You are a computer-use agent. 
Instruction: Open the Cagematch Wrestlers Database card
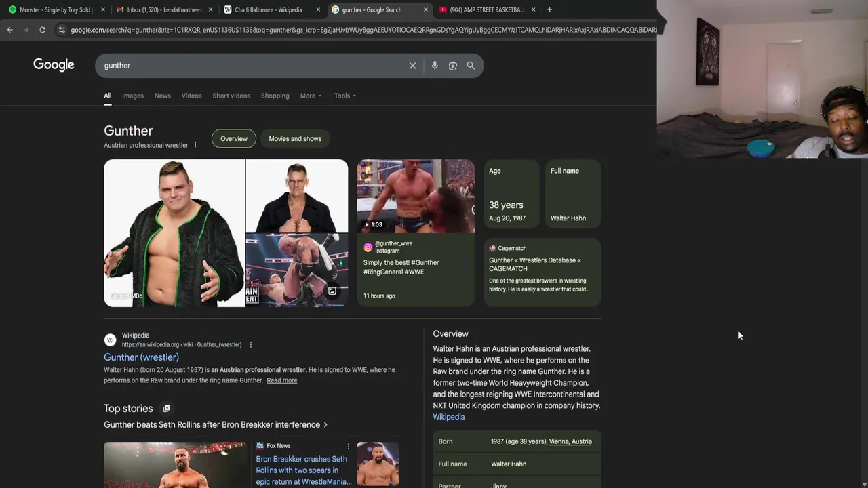tap(542, 271)
